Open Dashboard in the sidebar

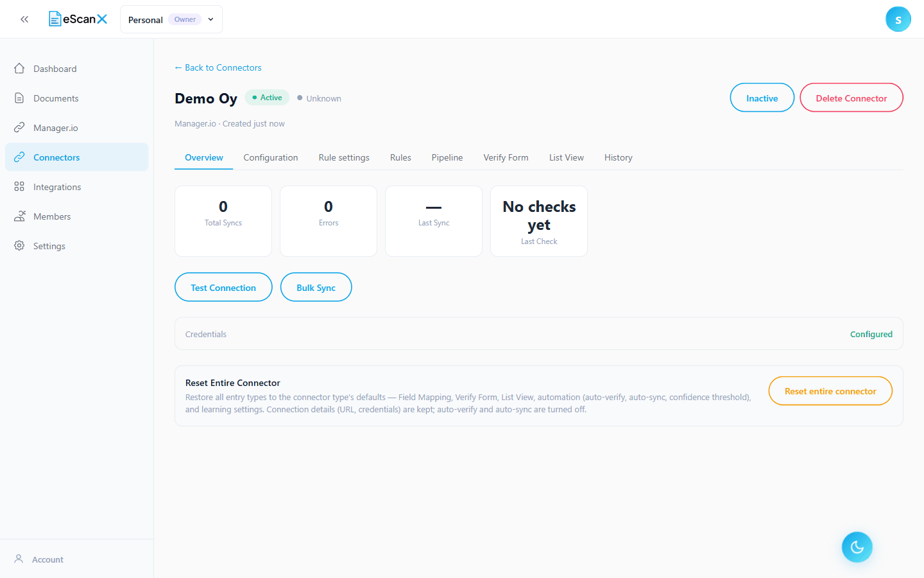click(x=76, y=69)
